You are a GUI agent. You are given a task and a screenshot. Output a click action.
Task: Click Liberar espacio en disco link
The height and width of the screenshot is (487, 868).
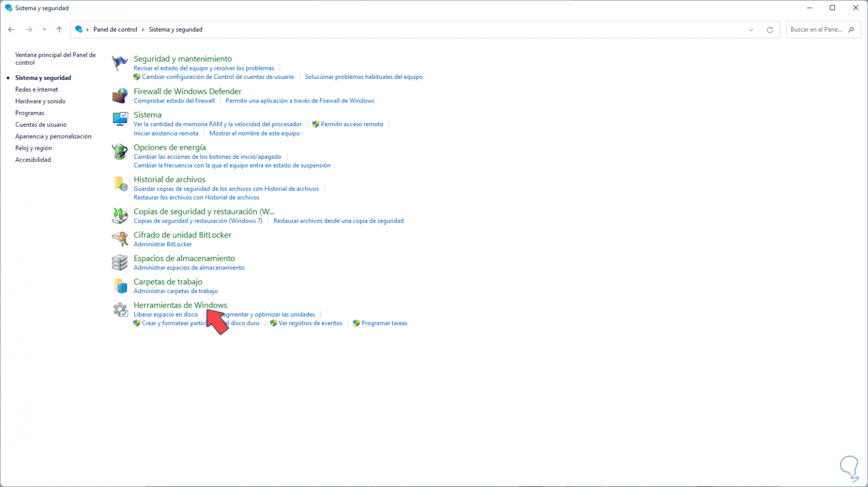point(166,314)
